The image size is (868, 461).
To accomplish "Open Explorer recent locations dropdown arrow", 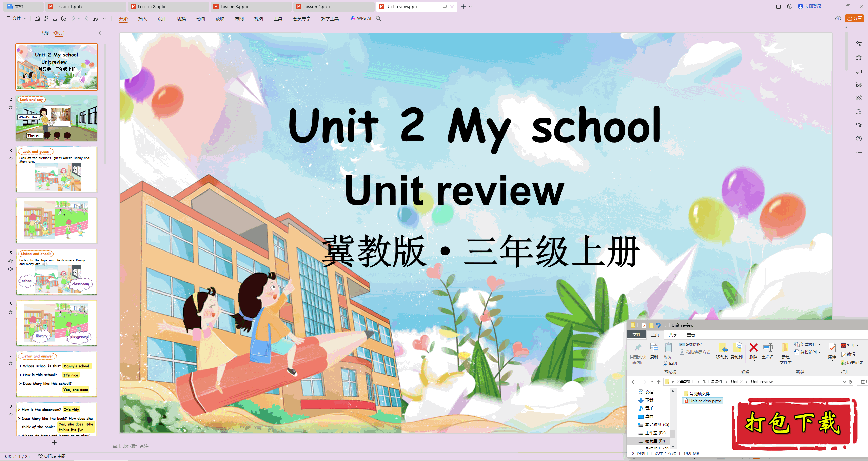I will 651,382.
